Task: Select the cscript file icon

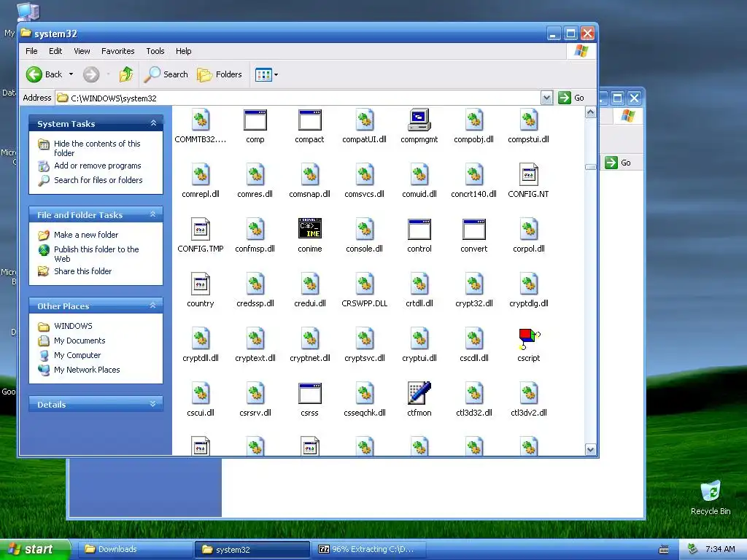Action: tap(529, 338)
